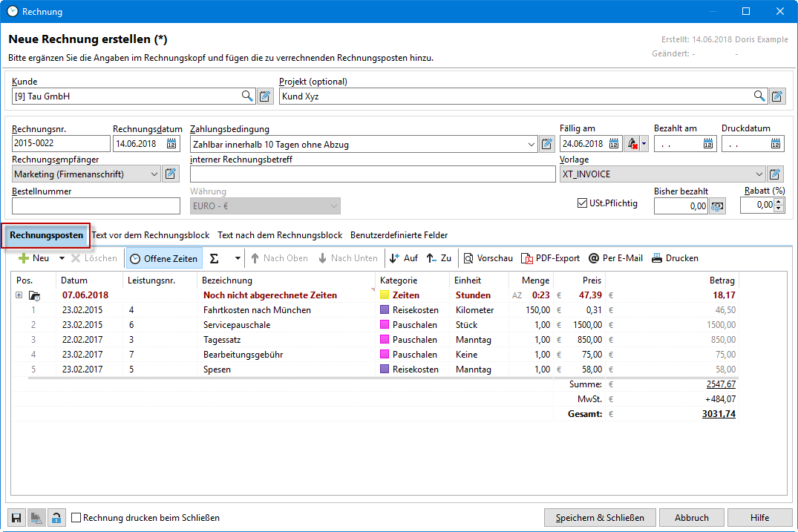
Task: Click the save disk icon at bottom left
Action: (16, 518)
